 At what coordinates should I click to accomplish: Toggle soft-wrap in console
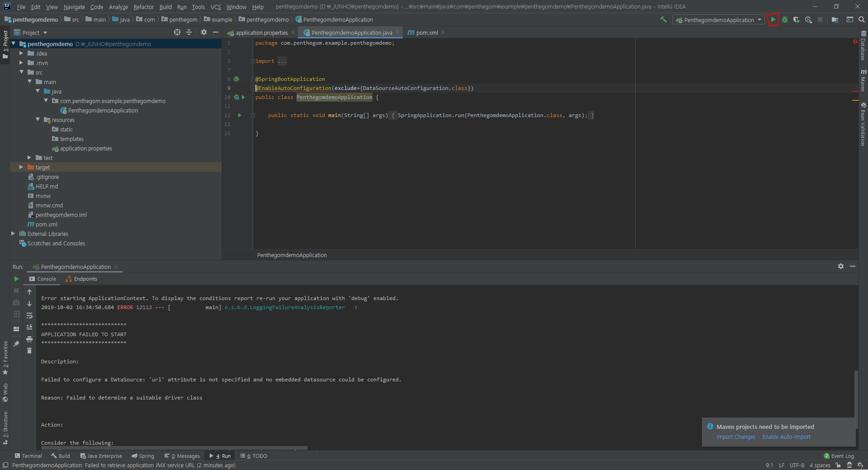tap(29, 315)
